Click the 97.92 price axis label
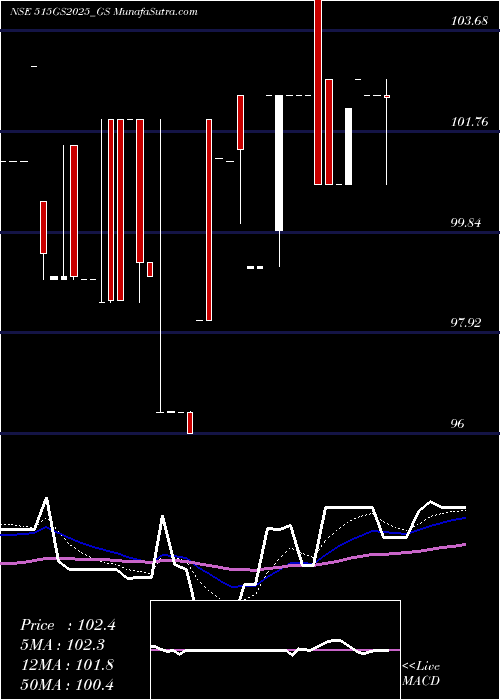The height and width of the screenshot is (700, 500). coord(466,323)
